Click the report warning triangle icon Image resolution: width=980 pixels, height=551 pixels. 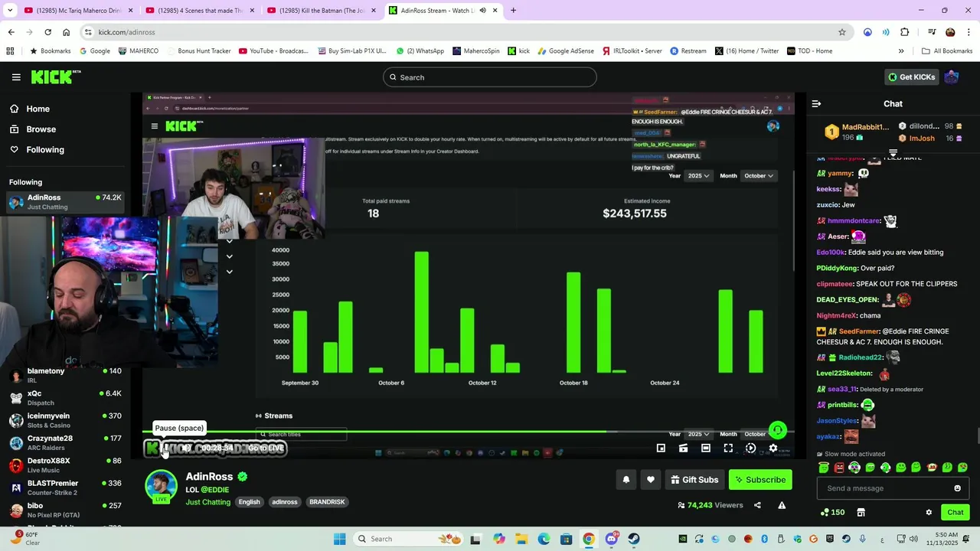click(x=782, y=505)
